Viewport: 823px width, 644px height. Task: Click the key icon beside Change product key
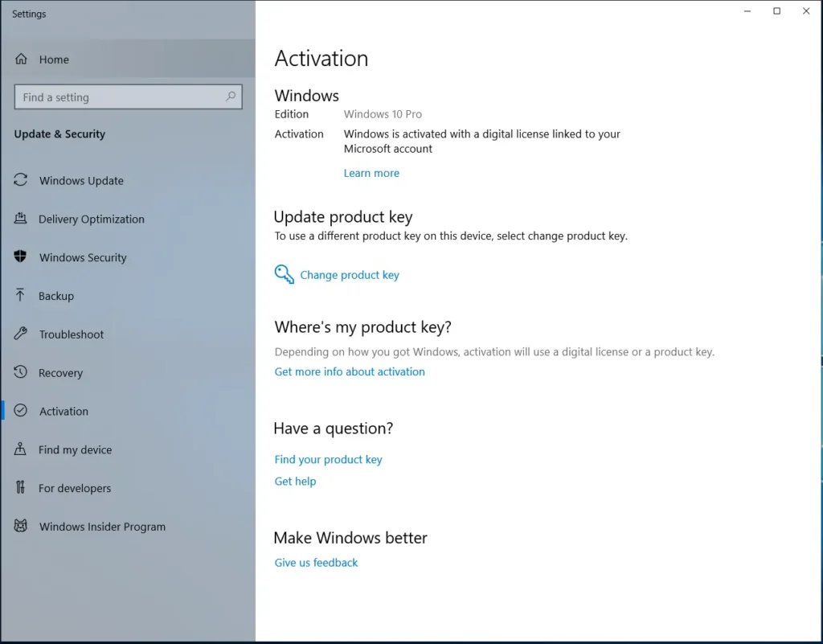click(x=284, y=274)
